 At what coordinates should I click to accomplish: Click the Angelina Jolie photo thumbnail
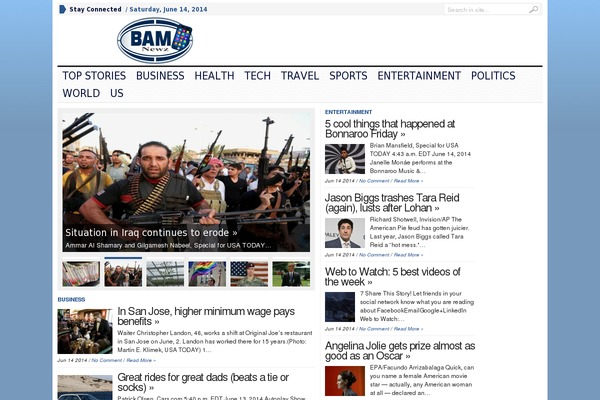click(345, 381)
